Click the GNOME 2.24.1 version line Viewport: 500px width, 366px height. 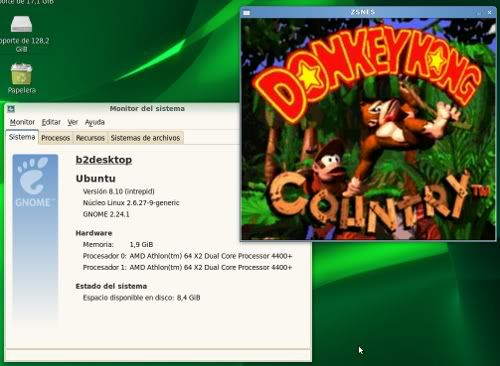click(x=106, y=214)
